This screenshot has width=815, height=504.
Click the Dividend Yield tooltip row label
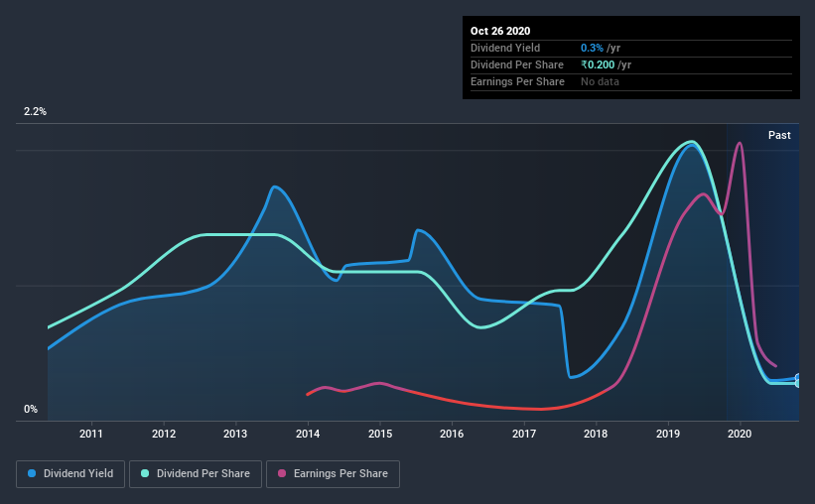(x=505, y=48)
